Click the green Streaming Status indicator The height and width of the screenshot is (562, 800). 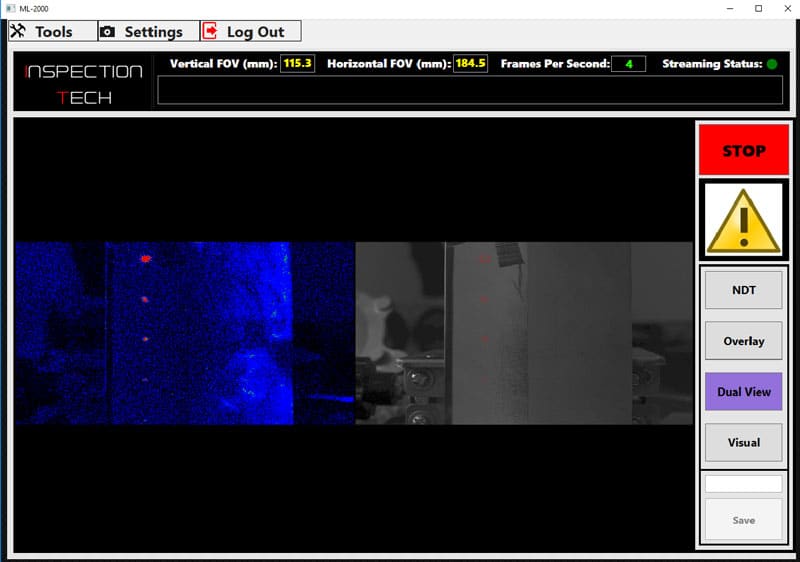(x=772, y=64)
